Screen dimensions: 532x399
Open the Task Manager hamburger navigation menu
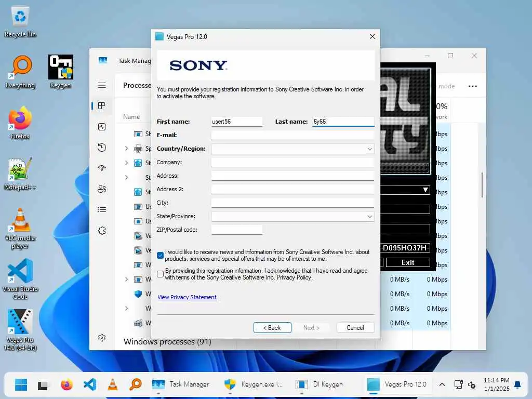click(x=102, y=85)
